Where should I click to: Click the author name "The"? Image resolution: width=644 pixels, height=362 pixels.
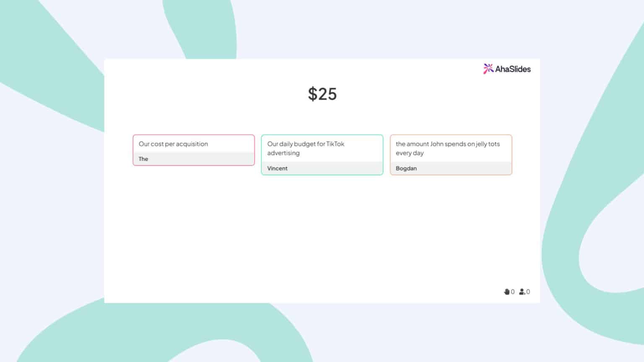[x=143, y=159]
